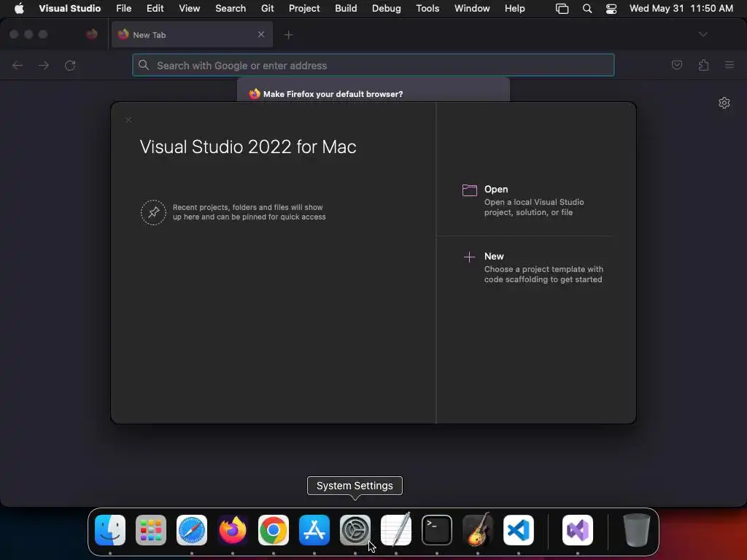Click Open a local Visual Studio project

(x=533, y=201)
